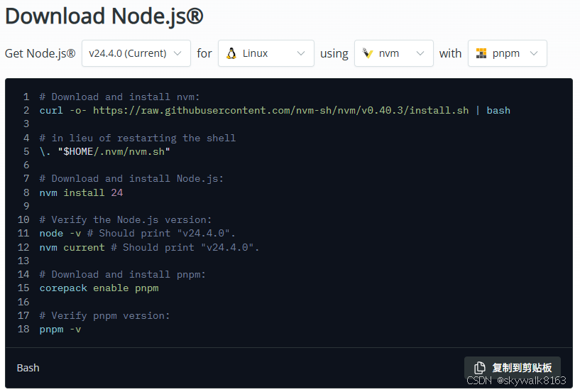Open the Node.js version v24.4.0 (Current) dropdown
Viewport: 580px width, 392px height.
click(x=136, y=53)
